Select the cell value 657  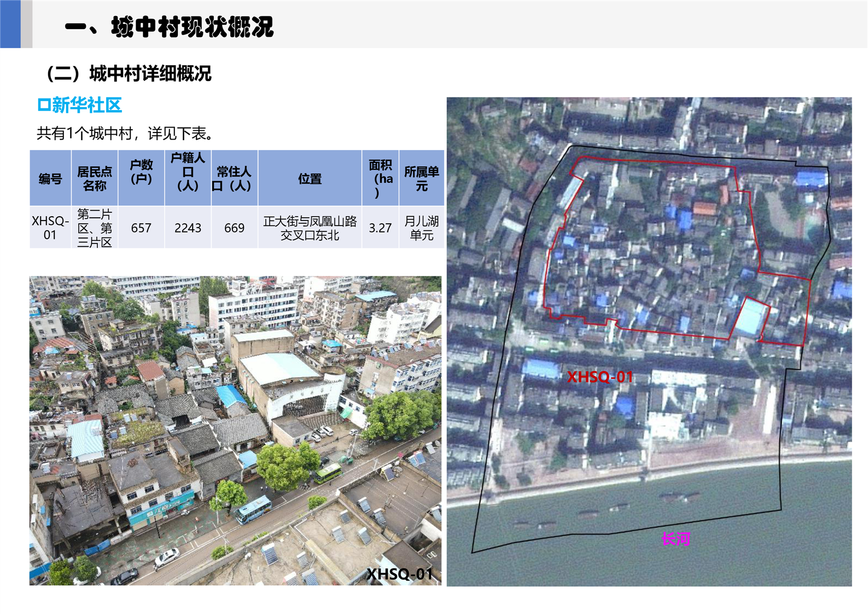141,228
